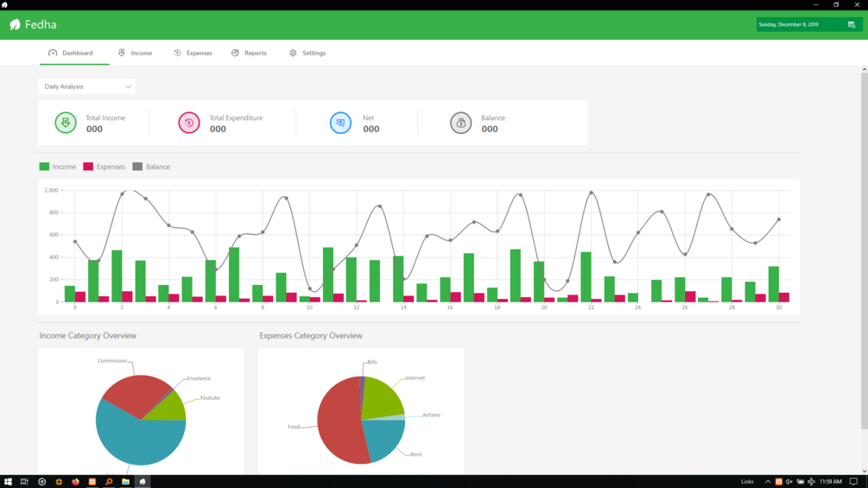Click the Rent pie label

(415, 454)
